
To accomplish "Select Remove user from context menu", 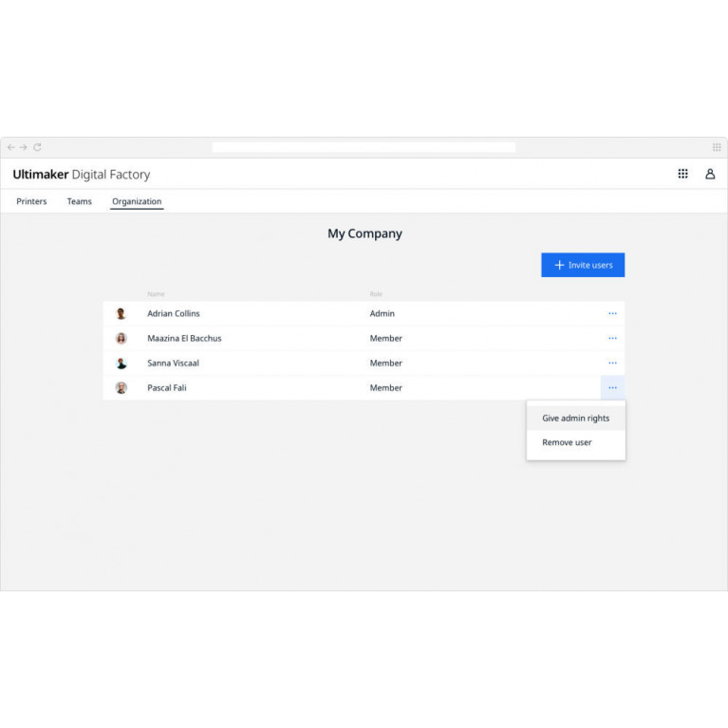I will pos(567,442).
